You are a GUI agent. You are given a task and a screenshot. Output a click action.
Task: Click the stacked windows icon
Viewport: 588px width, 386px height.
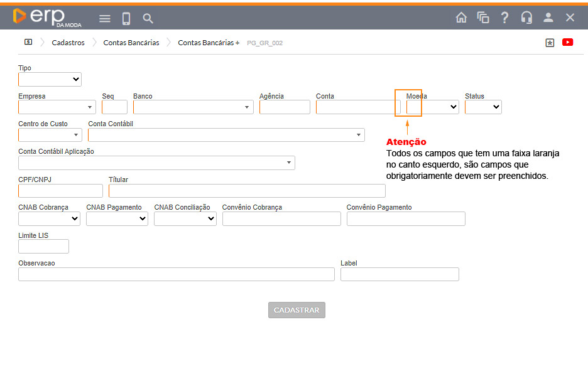pos(483,18)
